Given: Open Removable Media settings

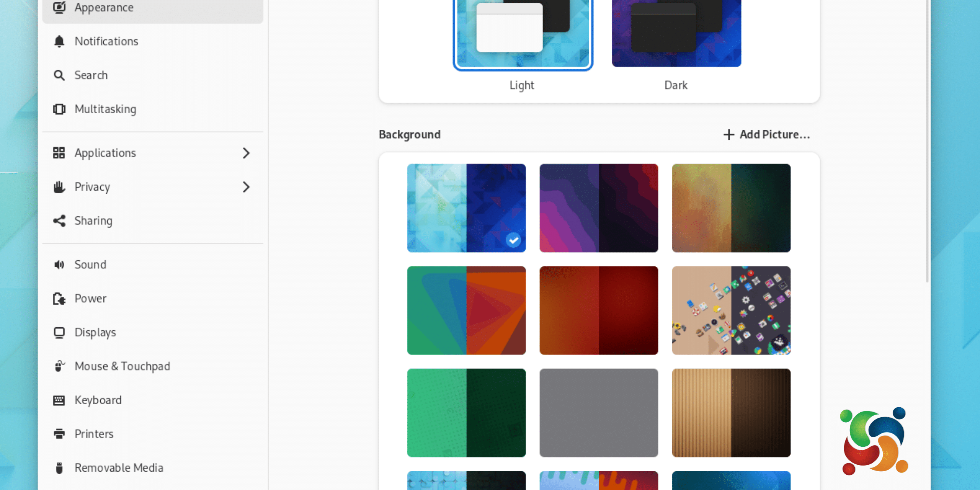Looking at the screenshot, I should coord(153,468).
